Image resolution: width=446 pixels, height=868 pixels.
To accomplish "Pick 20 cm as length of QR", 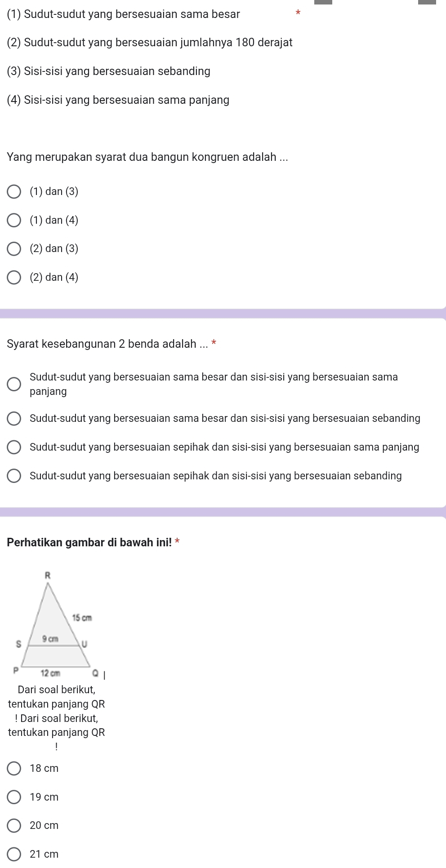I will [x=14, y=825].
